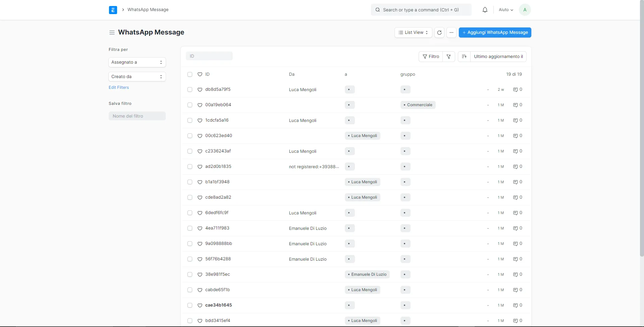Open Edit Filters link

click(118, 87)
